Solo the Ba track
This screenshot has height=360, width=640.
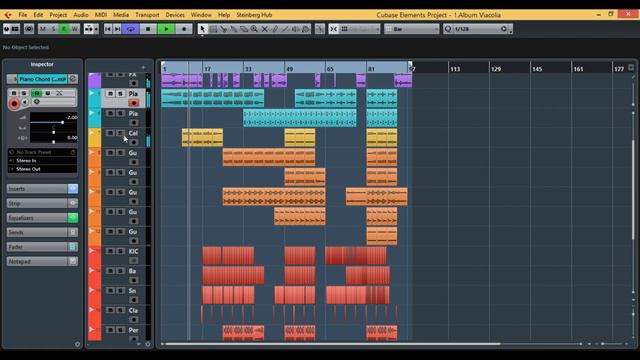(x=120, y=271)
